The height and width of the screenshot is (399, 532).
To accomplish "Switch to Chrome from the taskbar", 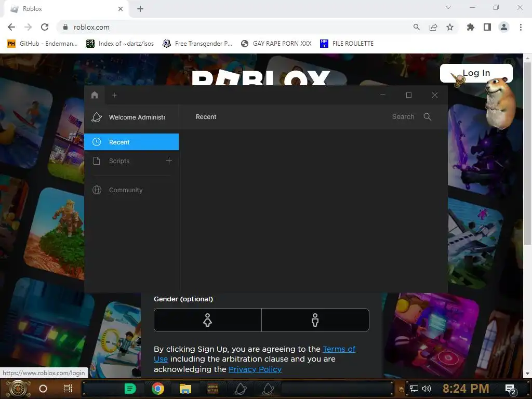I will pos(158,389).
